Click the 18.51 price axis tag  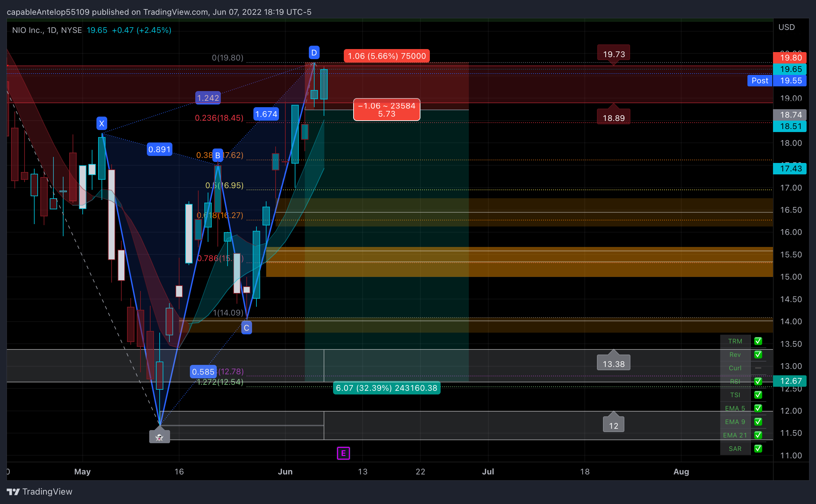[790, 126]
